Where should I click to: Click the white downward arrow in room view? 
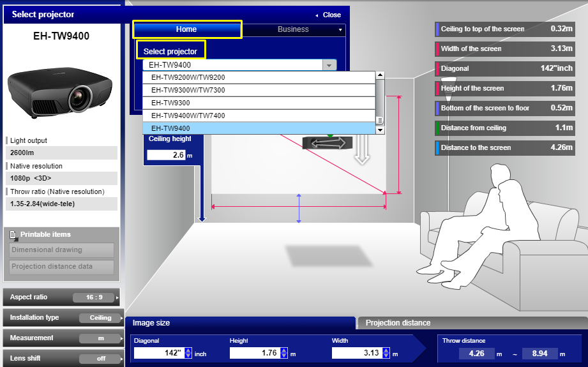tap(362, 149)
